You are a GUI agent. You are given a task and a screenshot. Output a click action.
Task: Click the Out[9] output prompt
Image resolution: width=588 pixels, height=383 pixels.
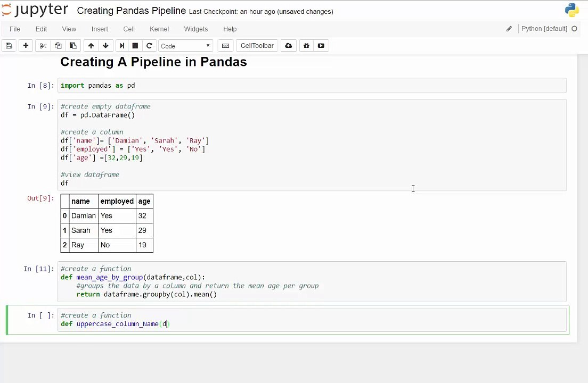[x=40, y=198]
